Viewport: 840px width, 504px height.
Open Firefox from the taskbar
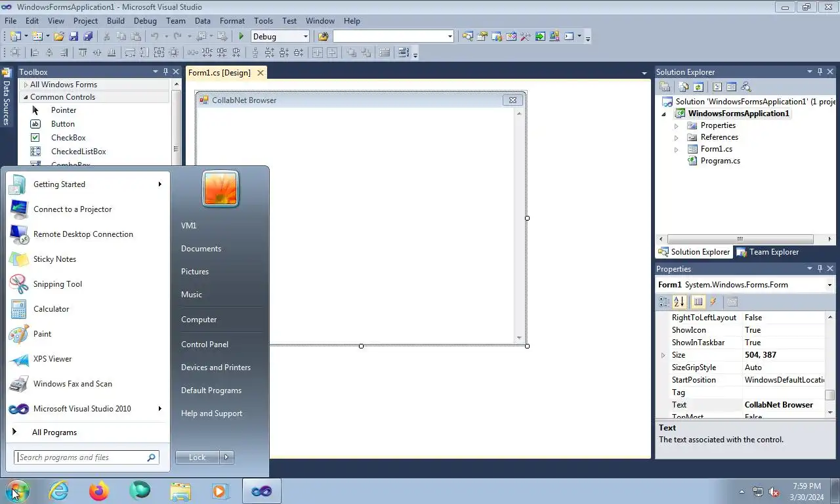pos(98,490)
